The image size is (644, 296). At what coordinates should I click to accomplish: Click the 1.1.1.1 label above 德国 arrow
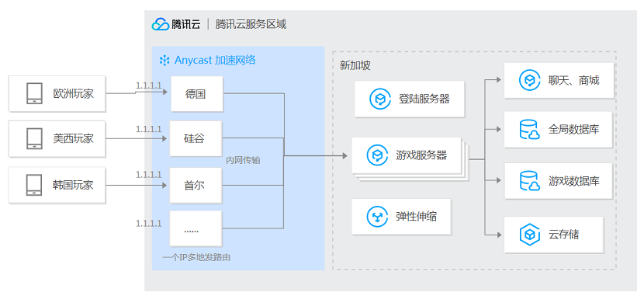tap(149, 85)
